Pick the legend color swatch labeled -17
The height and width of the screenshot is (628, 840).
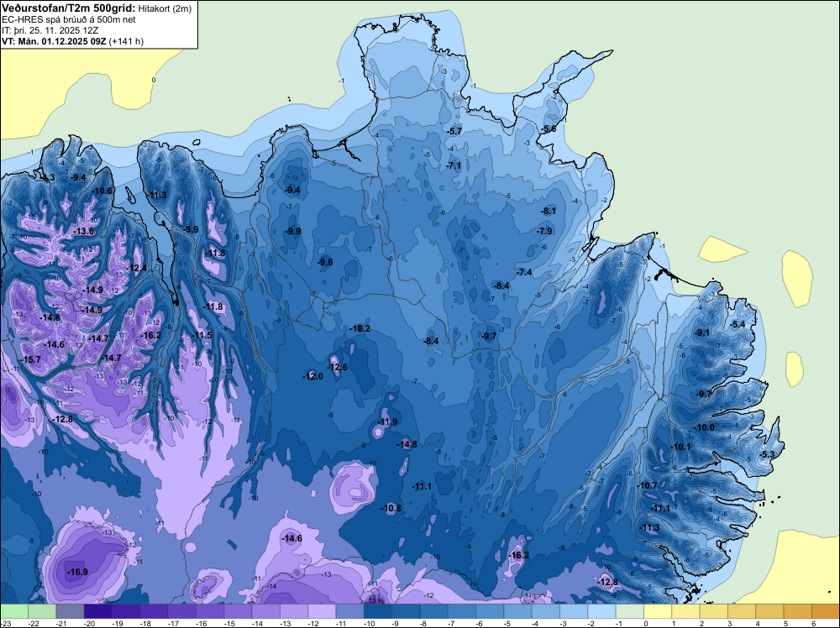(182, 611)
